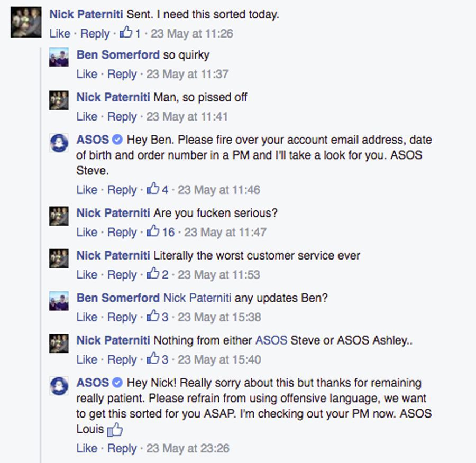Screen dimensions: 476x463
Task: Click thumbs-up icon on 'worst customer service' comment
Action: tap(153, 273)
